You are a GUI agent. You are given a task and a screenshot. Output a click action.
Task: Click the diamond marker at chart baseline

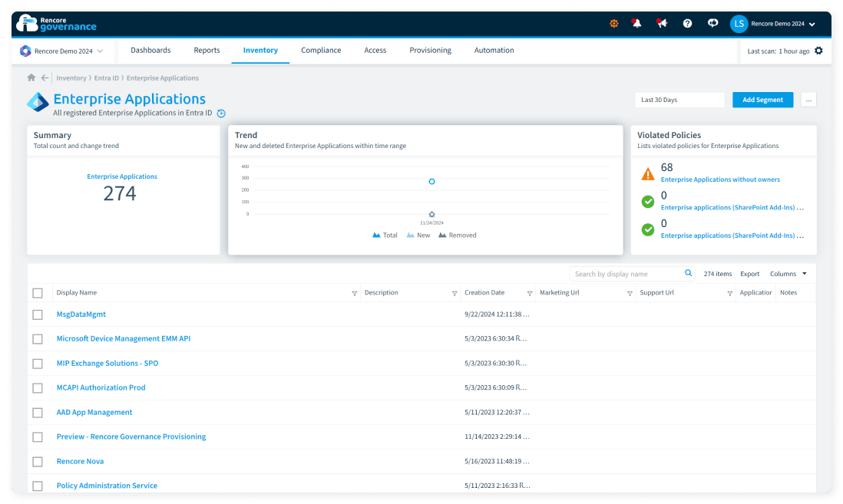point(431,214)
